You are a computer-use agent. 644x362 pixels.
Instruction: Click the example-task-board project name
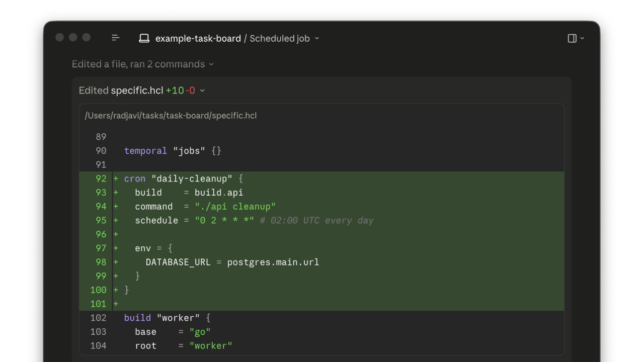(198, 38)
